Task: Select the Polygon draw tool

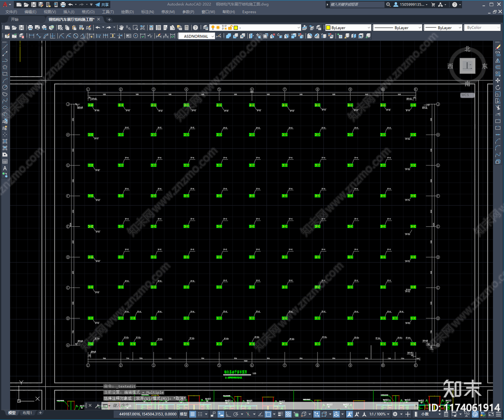Action: [5, 67]
